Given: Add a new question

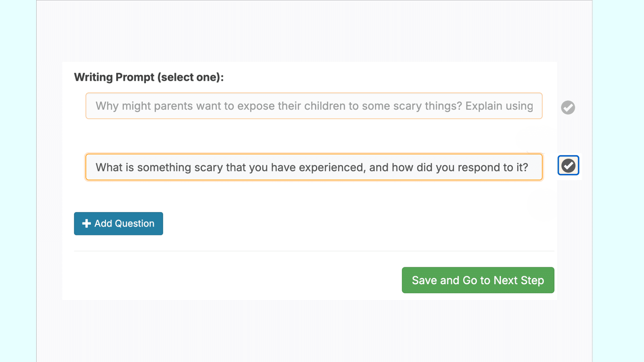Looking at the screenshot, I should 118,224.
